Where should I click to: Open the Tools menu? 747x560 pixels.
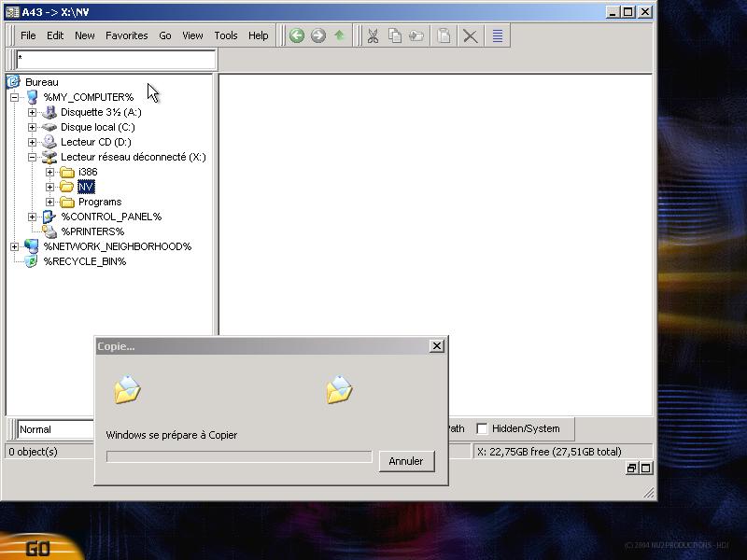click(226, 35)
